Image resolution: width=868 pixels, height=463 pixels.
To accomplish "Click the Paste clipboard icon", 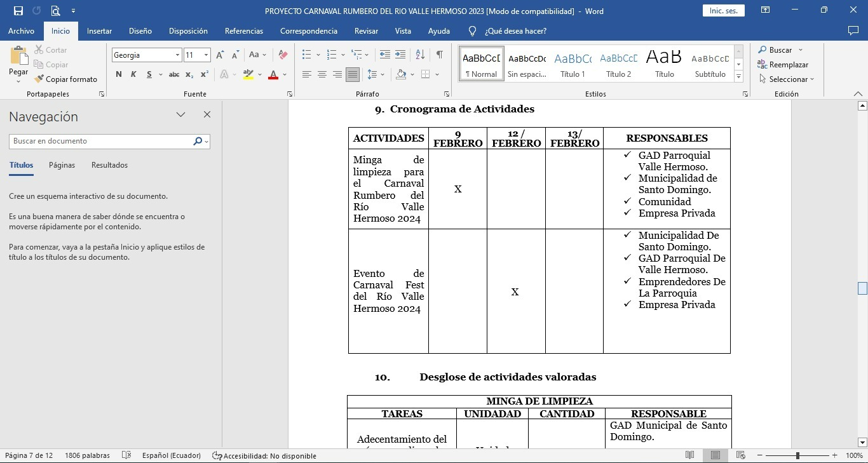I will point(18,57).
